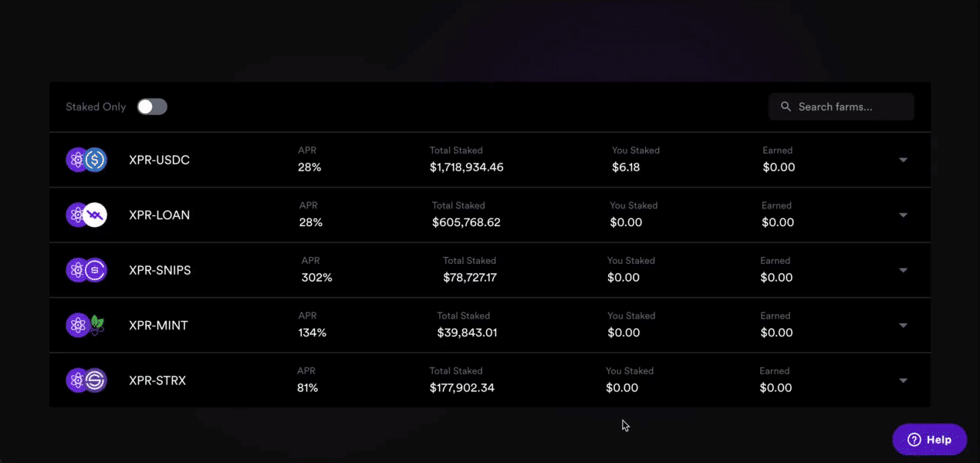980x463 pixels.
Task: Click the Help button
Action: (929, 439)
